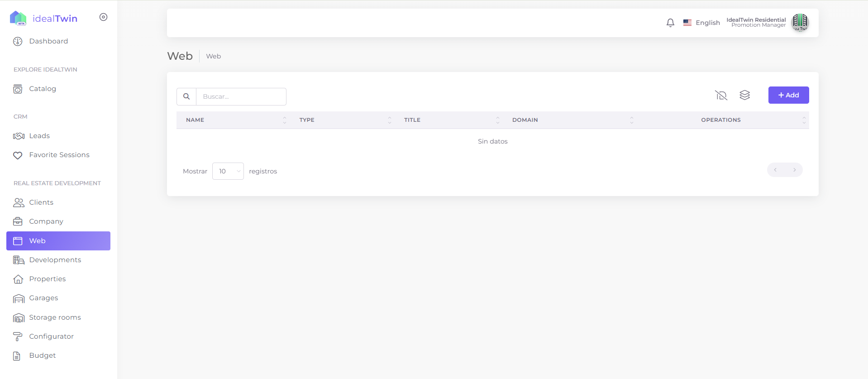
Task: Go to Developments in the sidebar
Action: pos(55,260)
